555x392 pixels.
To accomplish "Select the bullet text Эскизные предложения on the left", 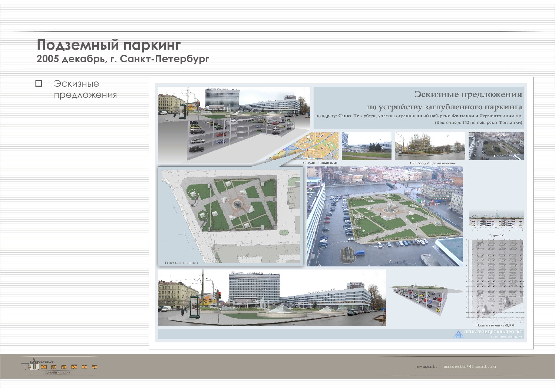I will click(x=85, y=89).
